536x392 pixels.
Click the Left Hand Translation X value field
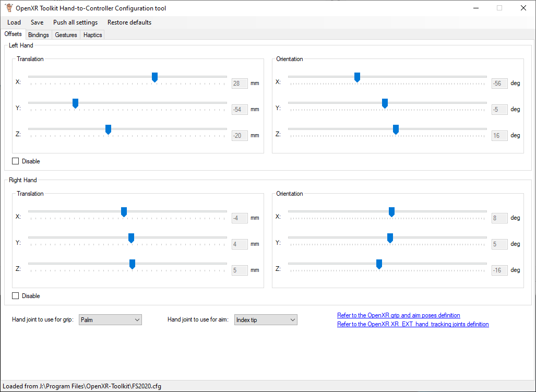click(x=240, y=84)
